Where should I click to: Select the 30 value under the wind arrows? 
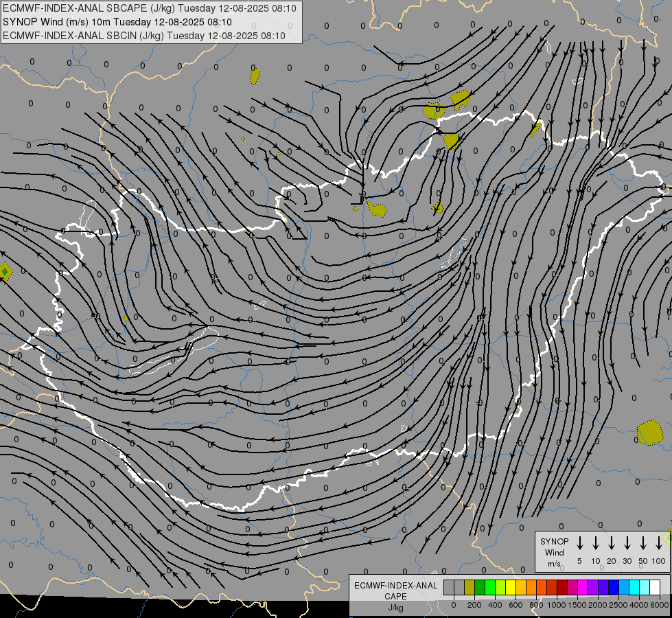[x=627, y=561]
